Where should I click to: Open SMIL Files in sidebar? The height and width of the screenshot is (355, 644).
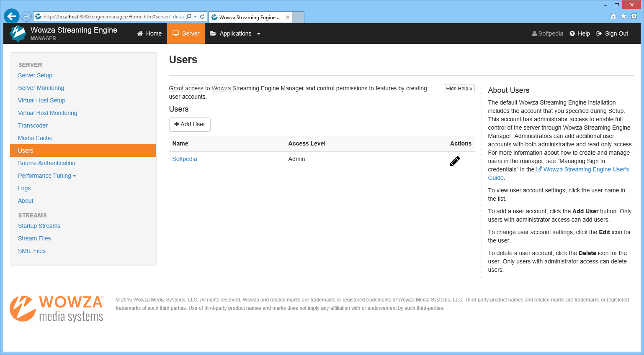click(32, 251)
